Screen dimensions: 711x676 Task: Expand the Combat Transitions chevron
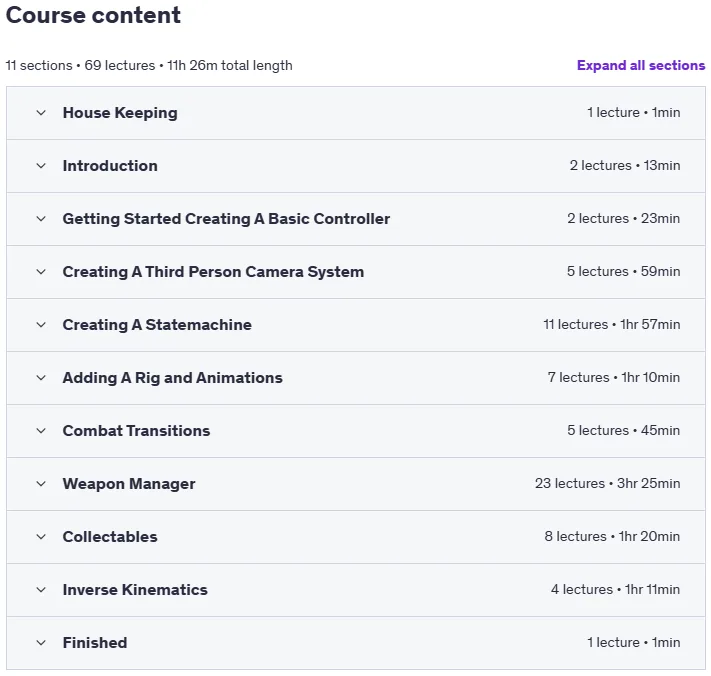click(x=41, y=431)
